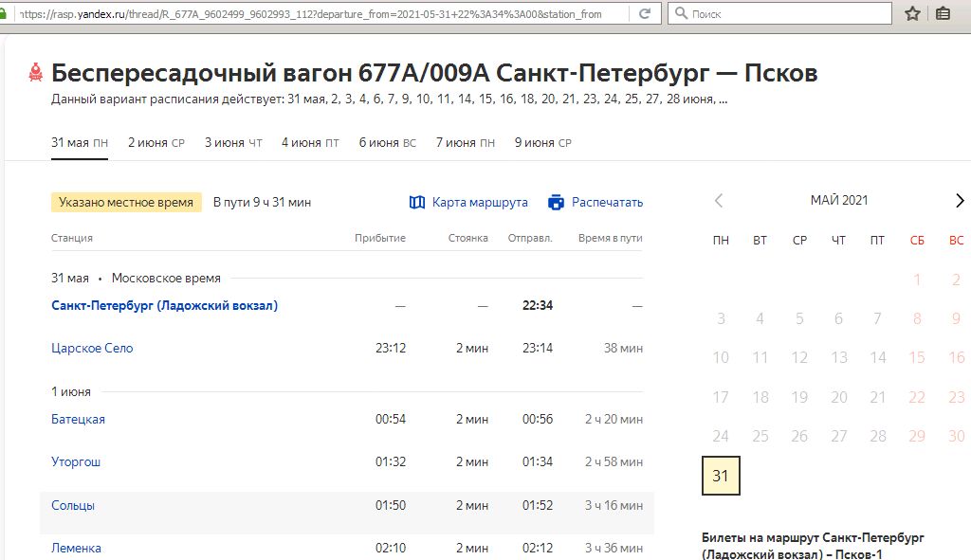This screenshot has width=971, height=560.
Task: Go to next month in calendar
Action: (959, 201)
